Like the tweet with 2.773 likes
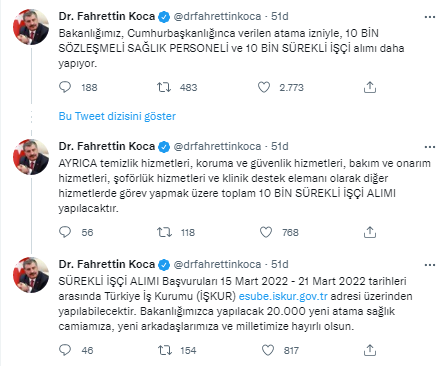The width and height of the screenshot is (447, 366). tap(264, 87)
